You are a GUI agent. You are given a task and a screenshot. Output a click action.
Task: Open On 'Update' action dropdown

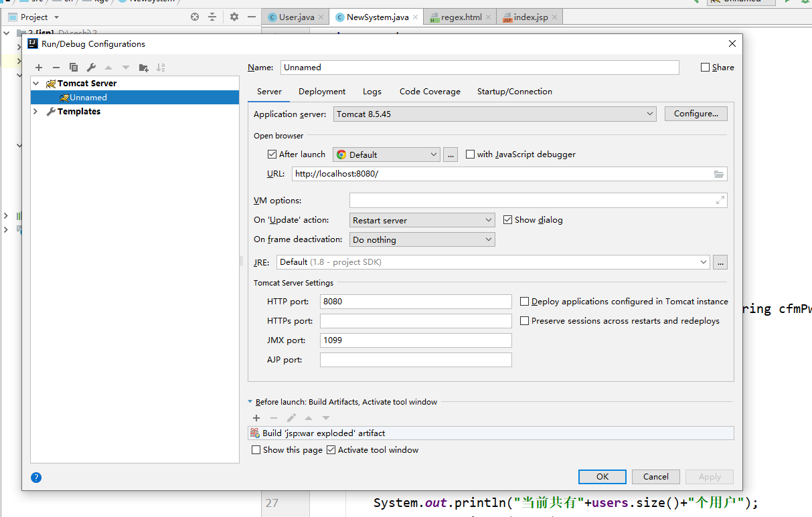point(422,220)
